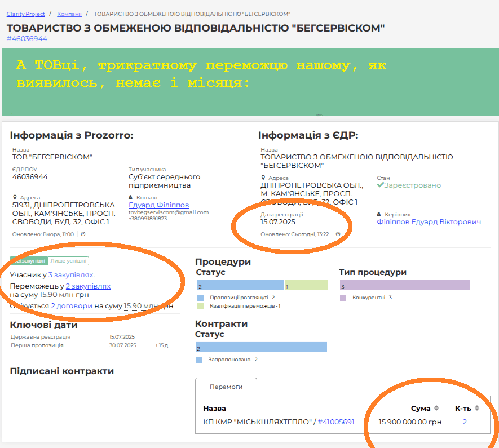Click the info icon after ЄДР update time
This screenshot has height=448, width=499.
click(338, 234)
